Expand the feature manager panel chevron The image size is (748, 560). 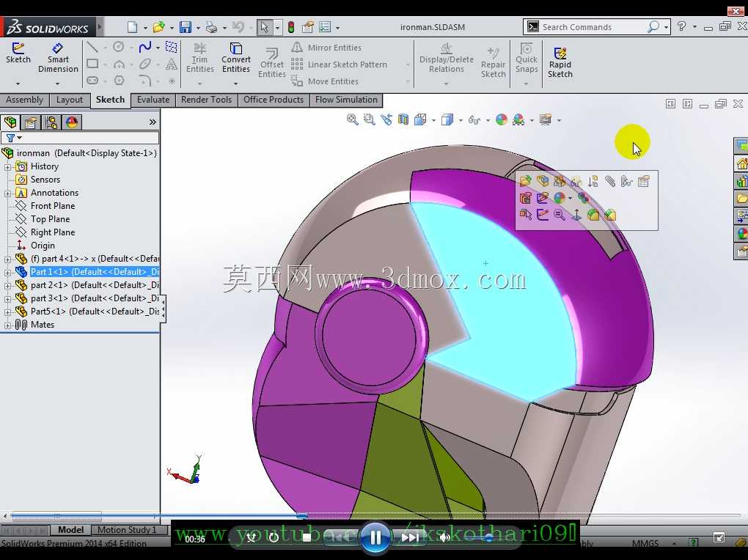[x=153, y=122]
